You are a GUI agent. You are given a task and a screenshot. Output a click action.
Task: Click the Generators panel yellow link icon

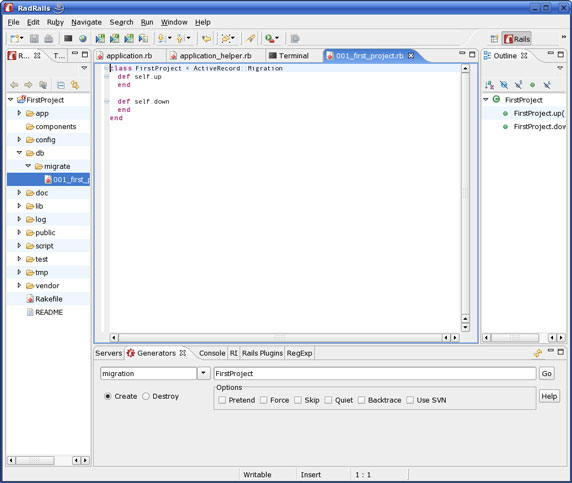pyautogui.click(x=538, y=353)
